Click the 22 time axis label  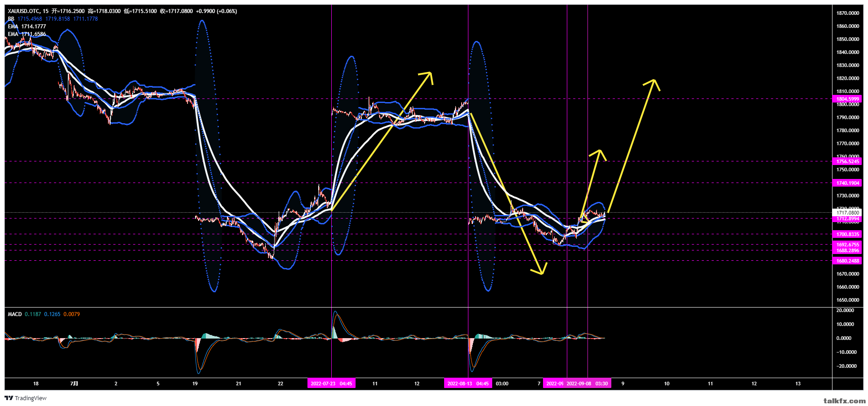[x=280, y=384]
